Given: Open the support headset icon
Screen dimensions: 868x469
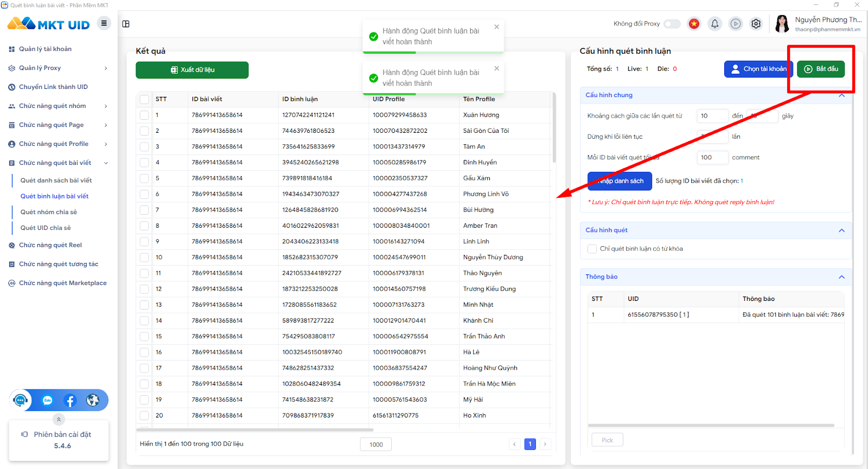Looking at the screenshot, I should [x=21, y=400].
